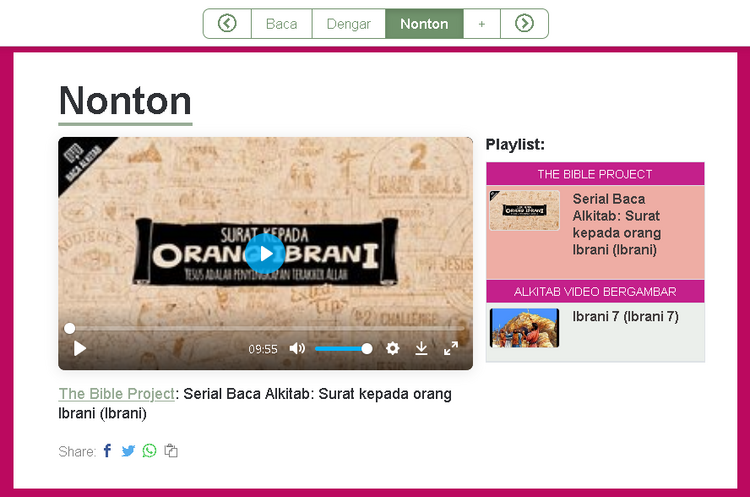Share on Twitter
The height and width of the screenshot is (497, 750).
[128, 451]
